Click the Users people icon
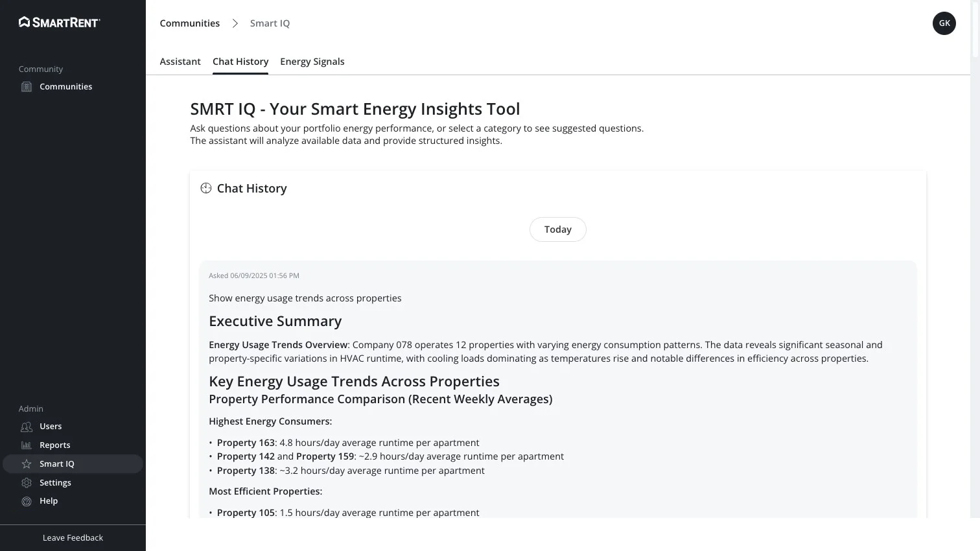980x551 pixels. [27, 427]
